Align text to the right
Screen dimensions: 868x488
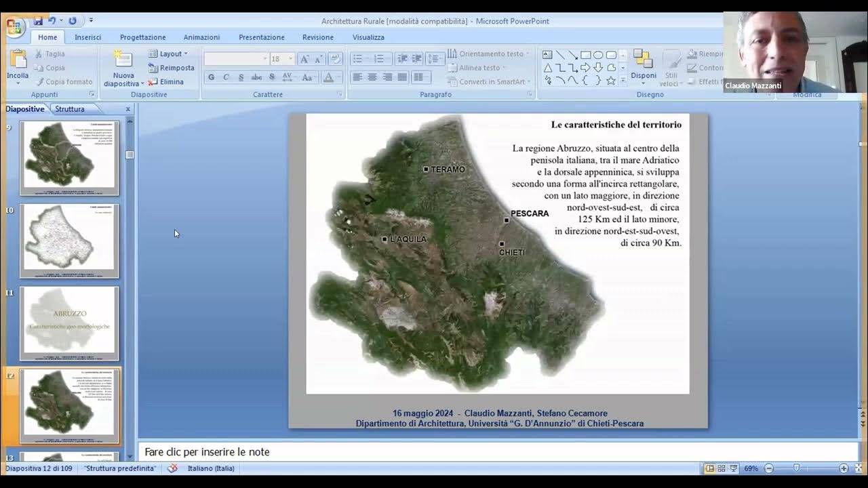[387, 77]
